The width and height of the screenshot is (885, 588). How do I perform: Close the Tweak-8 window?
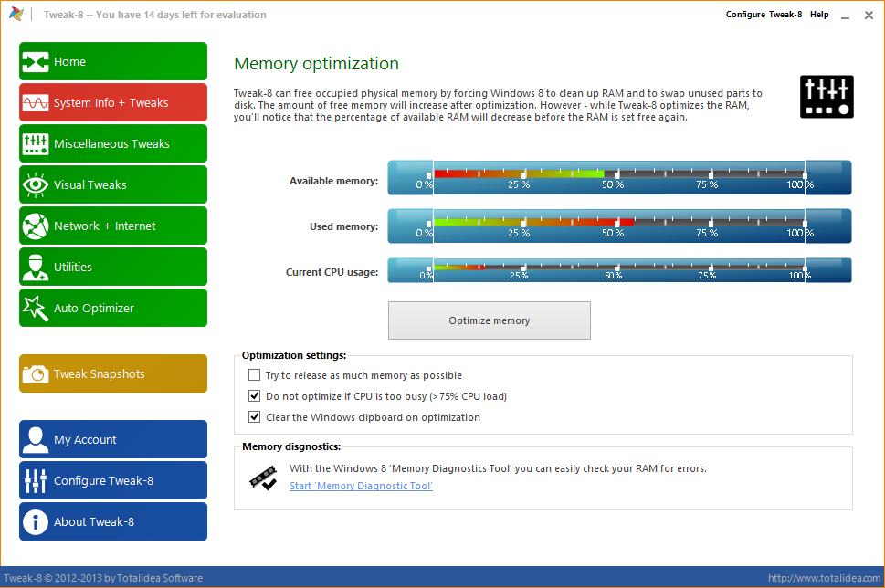[869, 16]
